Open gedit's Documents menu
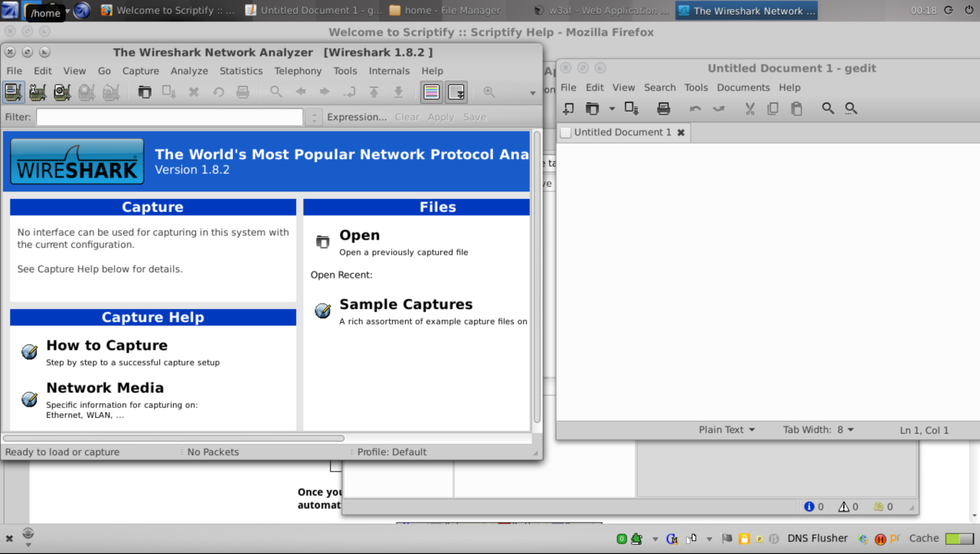The width and height of the screenshot is (980, 554). tap(743, 87)
